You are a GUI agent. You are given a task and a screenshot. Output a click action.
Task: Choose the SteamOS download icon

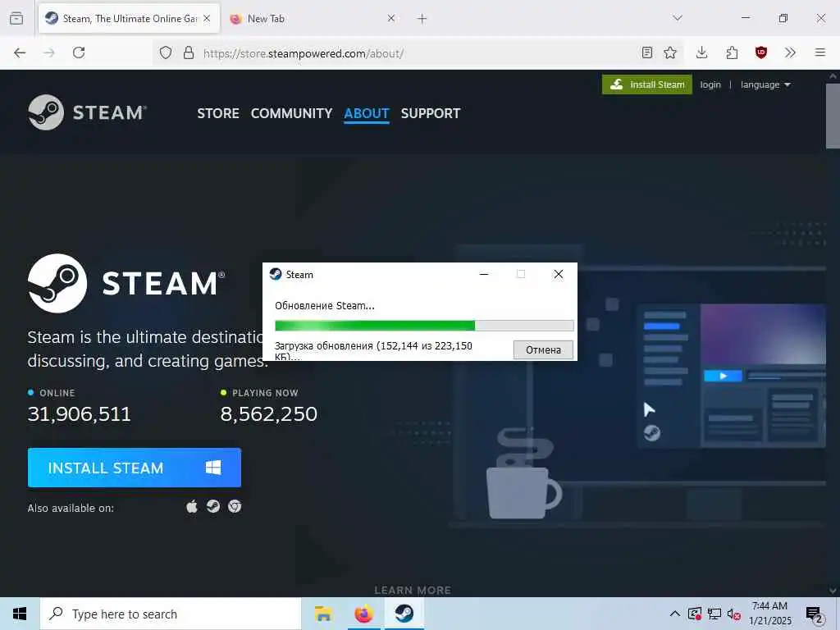[x=213, y=506]
